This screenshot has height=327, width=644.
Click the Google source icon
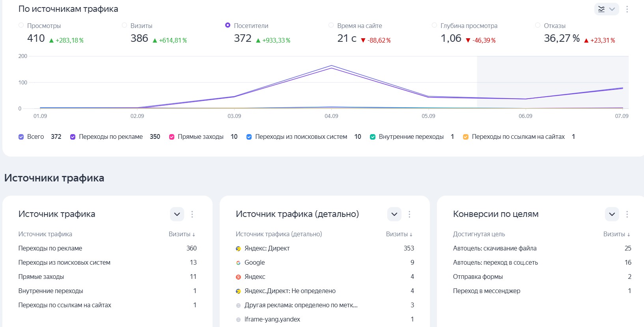[x=238, y=263]
